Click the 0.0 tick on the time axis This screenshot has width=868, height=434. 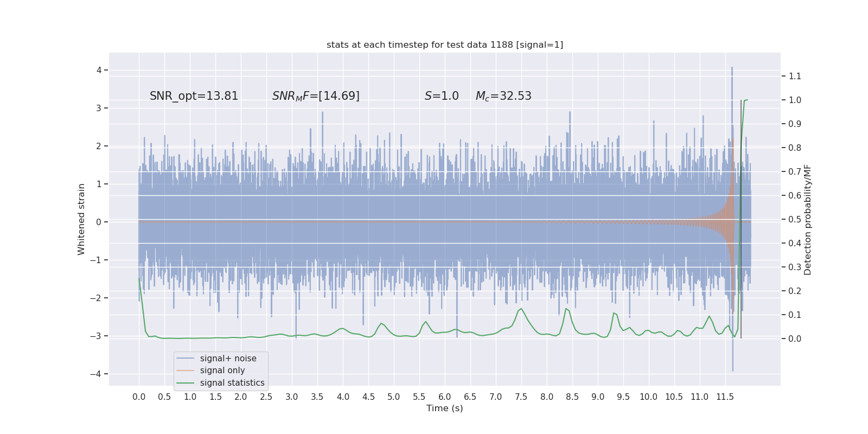click(139, 397)
